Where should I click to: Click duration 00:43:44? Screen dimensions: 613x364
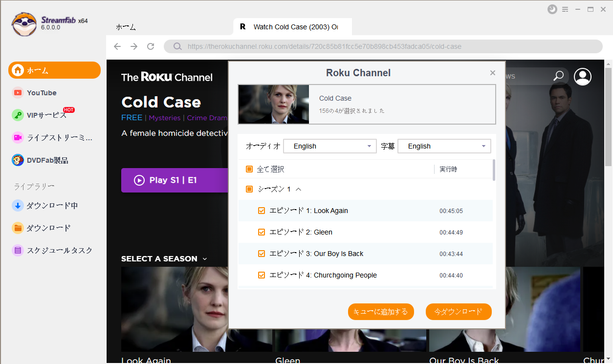(x=451, y=254)
